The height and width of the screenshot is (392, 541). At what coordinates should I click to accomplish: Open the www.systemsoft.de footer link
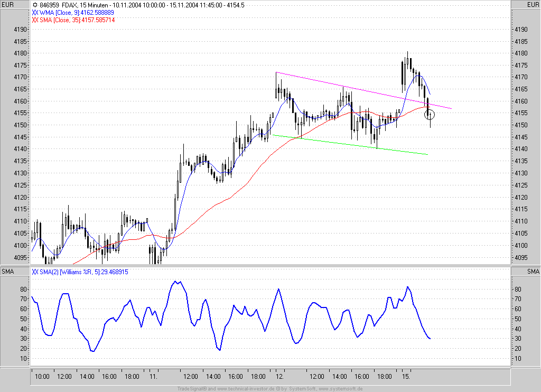(341, 389)
